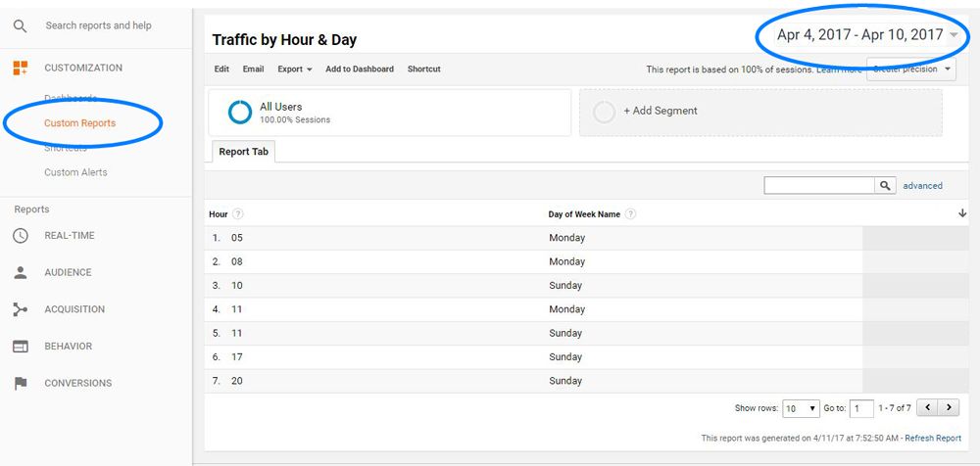Click the Add to Dashboard button
980x466 pixels.
(x=360, y=70)
